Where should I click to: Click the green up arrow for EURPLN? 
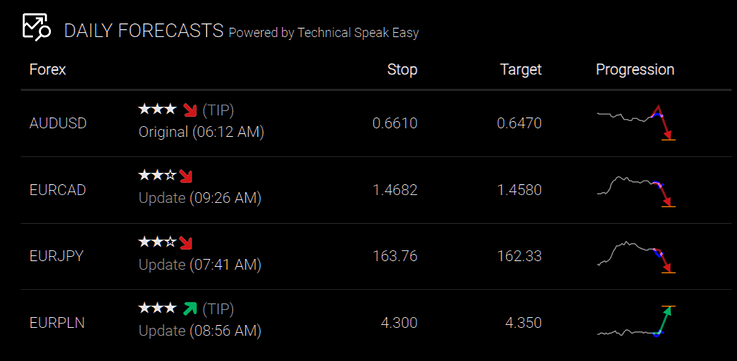190,309
